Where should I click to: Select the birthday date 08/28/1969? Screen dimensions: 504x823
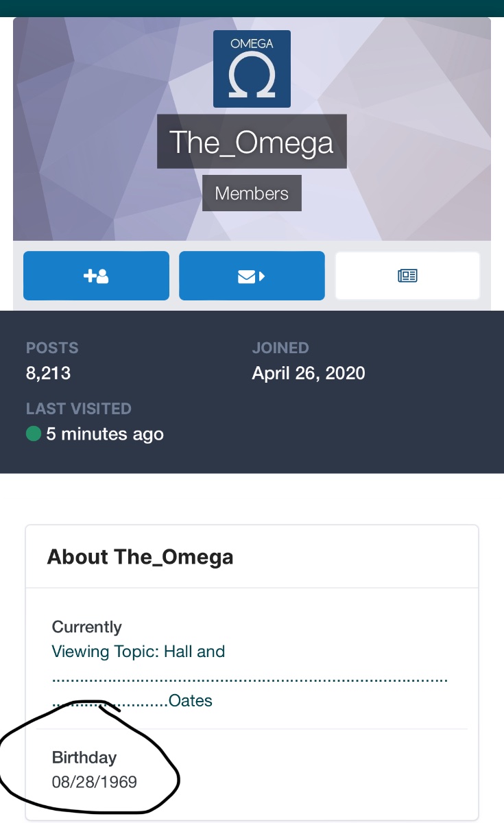click(x=94, y=782)
